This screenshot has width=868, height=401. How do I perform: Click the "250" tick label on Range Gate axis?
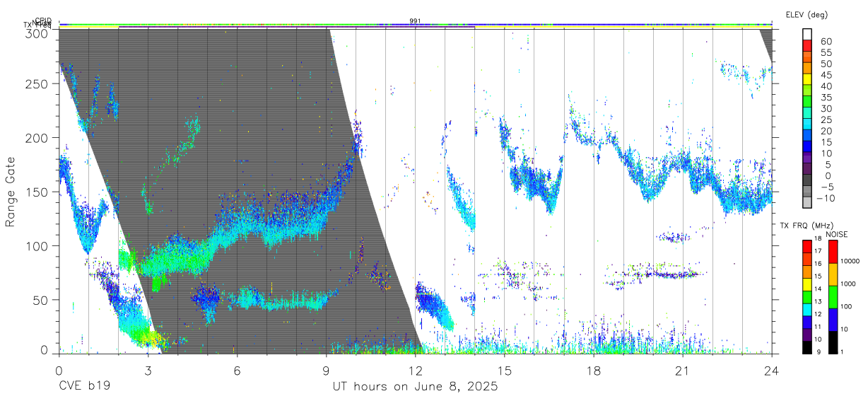[x=36, y=83]
